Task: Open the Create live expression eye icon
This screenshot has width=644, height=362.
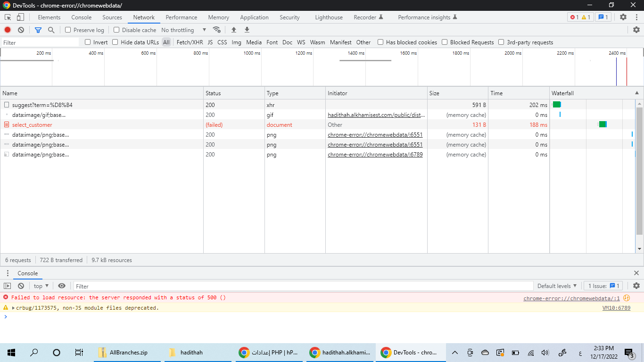Action: (x=61, y=286)
